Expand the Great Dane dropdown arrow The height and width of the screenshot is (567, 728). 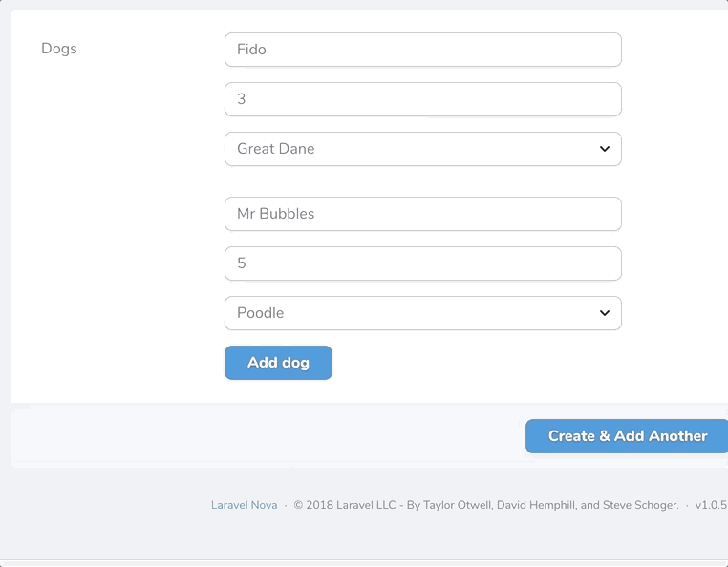604,149
